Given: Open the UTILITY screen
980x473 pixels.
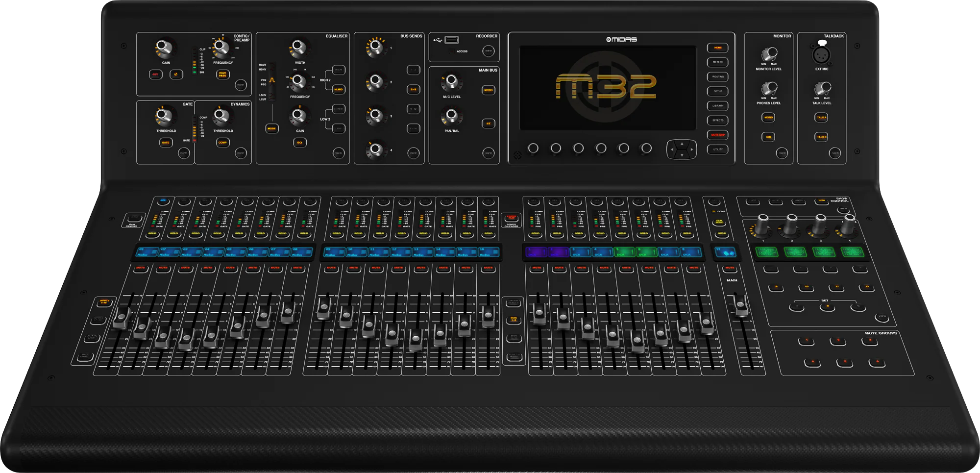Looking at the screenshot, I should tap(717, 149).
